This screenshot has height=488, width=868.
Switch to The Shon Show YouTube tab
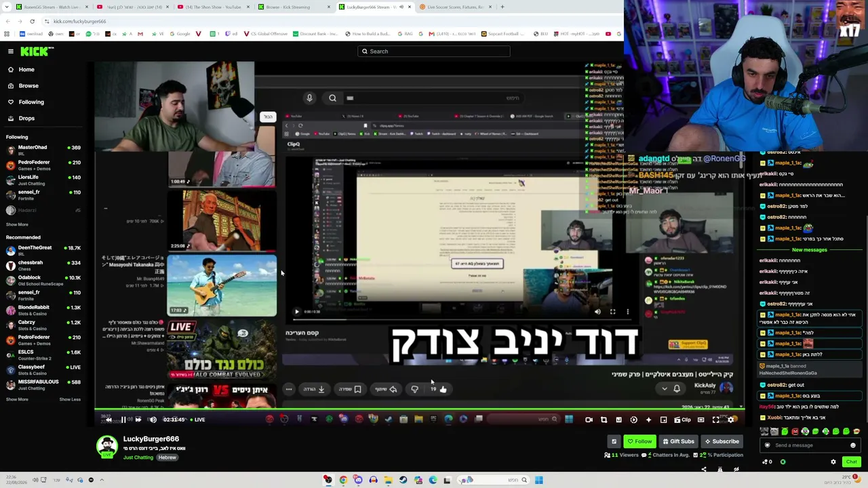[214, 7]
